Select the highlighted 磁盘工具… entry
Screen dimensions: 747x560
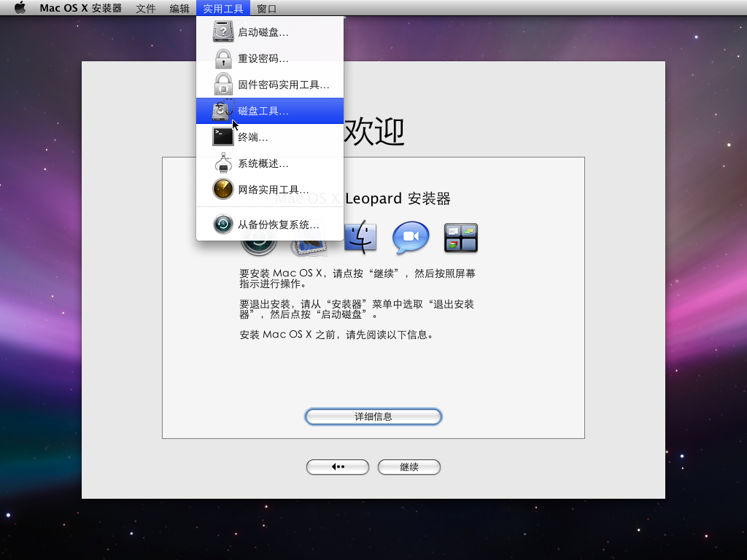pos(270,111)
